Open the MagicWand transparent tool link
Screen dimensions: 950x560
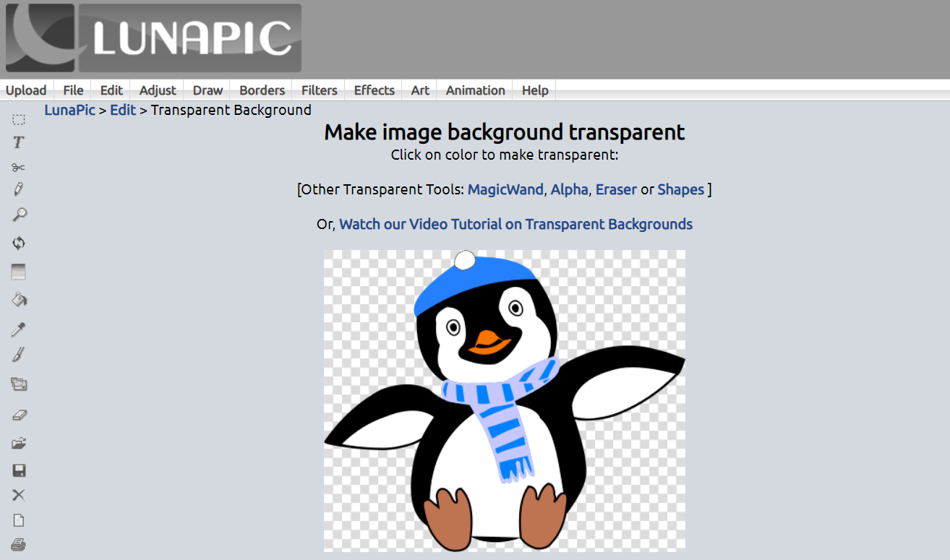coord(505,189)
